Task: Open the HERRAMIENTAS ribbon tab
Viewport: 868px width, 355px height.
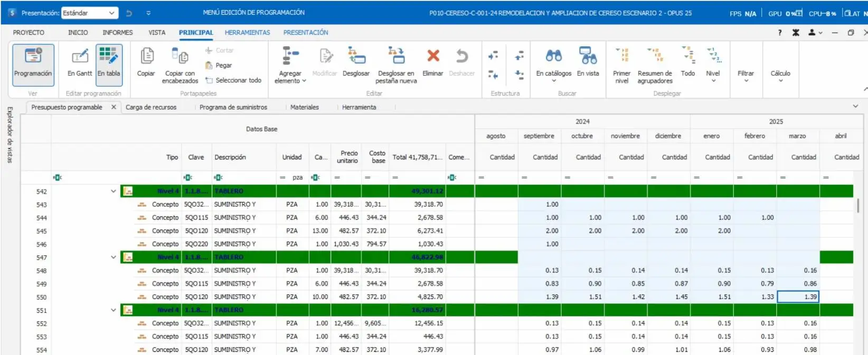Action: (x=247, y=33)
